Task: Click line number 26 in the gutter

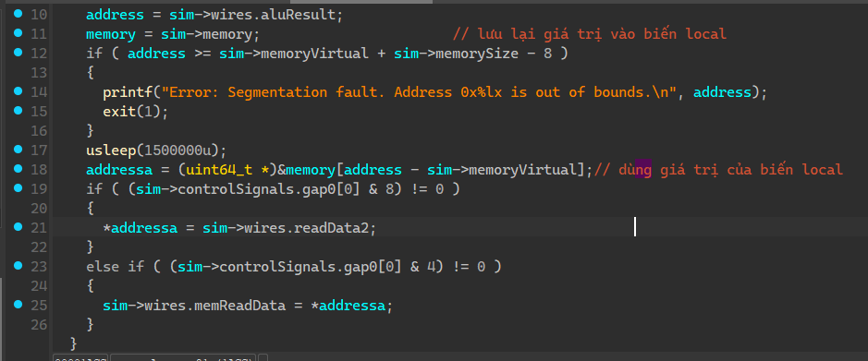Action: click(x=39, y=324)
